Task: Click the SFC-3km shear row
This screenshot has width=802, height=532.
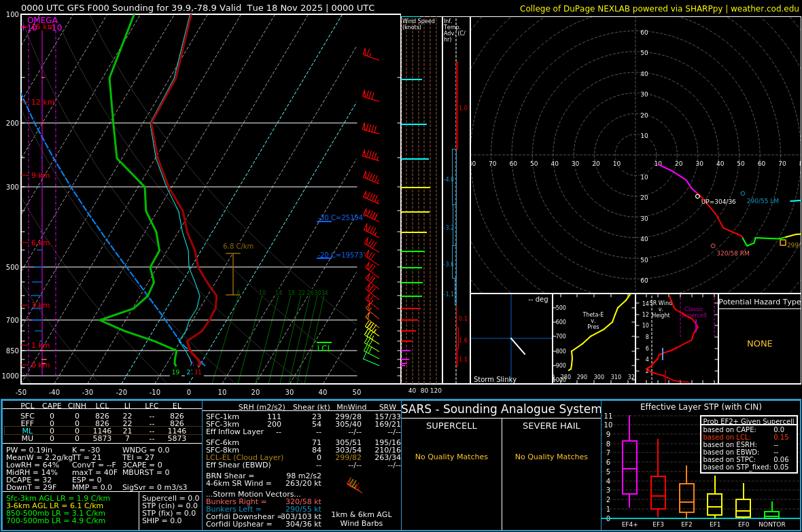Action: (303, 424)
